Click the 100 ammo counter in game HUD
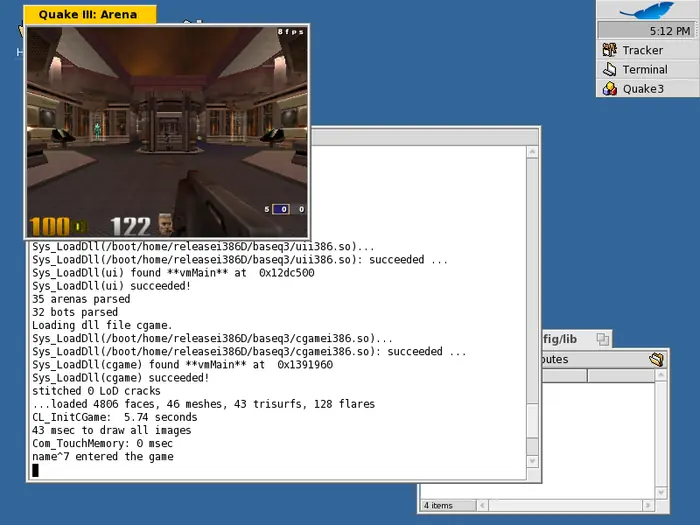This screenshot has height=525, width=700. coord(50,226)
